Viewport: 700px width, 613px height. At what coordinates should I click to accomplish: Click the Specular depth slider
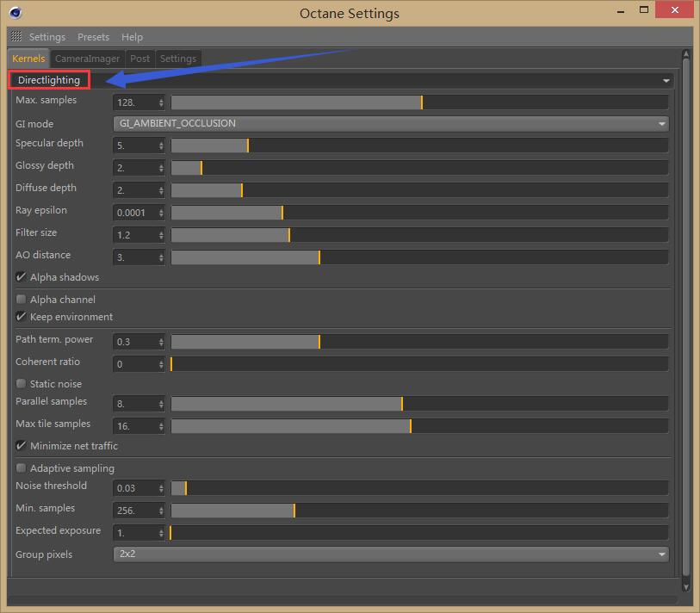coord(419,146)
